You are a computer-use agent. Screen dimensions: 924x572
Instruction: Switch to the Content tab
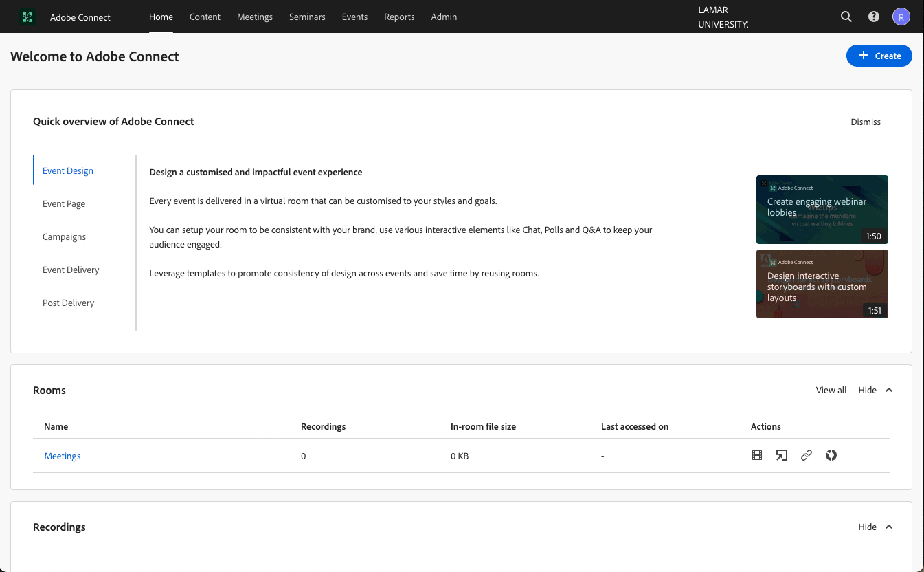[x=205, y=17]
